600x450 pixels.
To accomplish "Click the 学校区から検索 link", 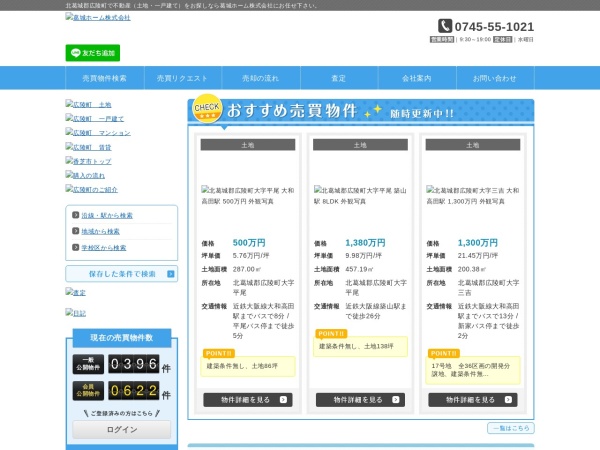I will (x=104, y=248).
